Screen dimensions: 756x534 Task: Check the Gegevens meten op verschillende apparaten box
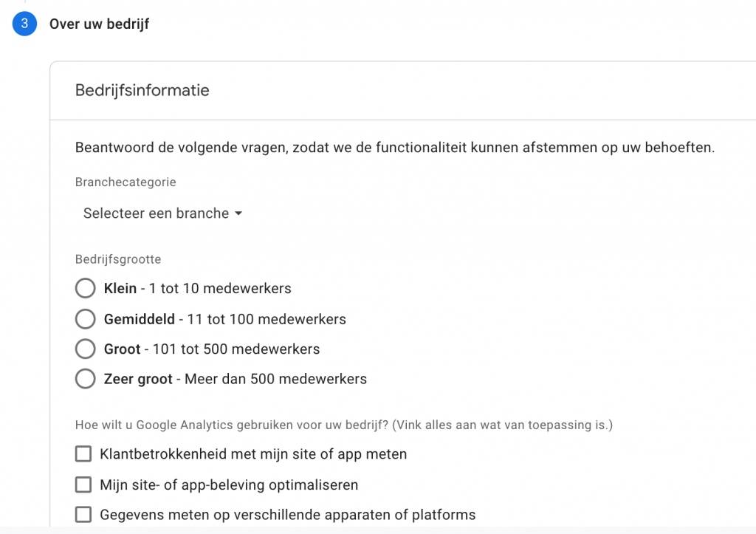[x=83, y=515]
